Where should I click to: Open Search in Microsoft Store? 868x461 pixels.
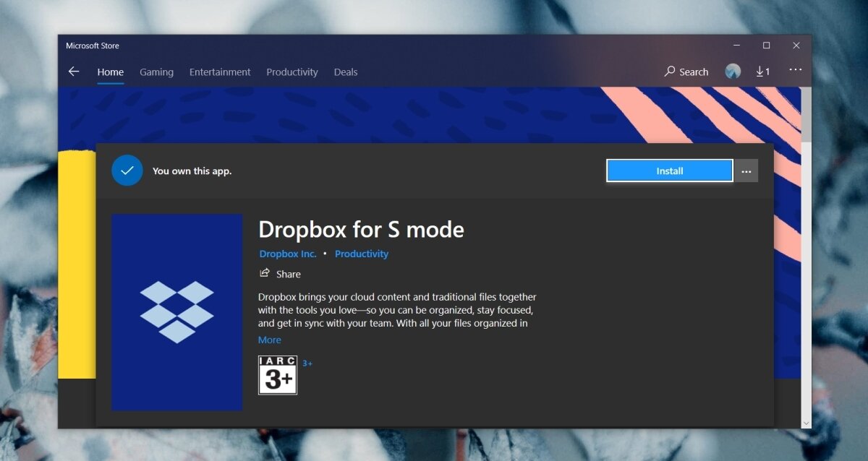click(685, 72)
